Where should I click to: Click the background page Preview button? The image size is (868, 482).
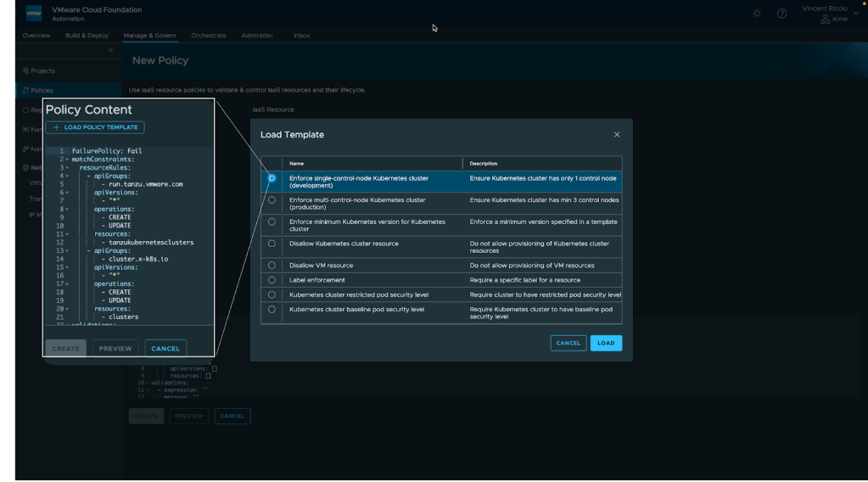pyautogui.click(x=189, y=416)
